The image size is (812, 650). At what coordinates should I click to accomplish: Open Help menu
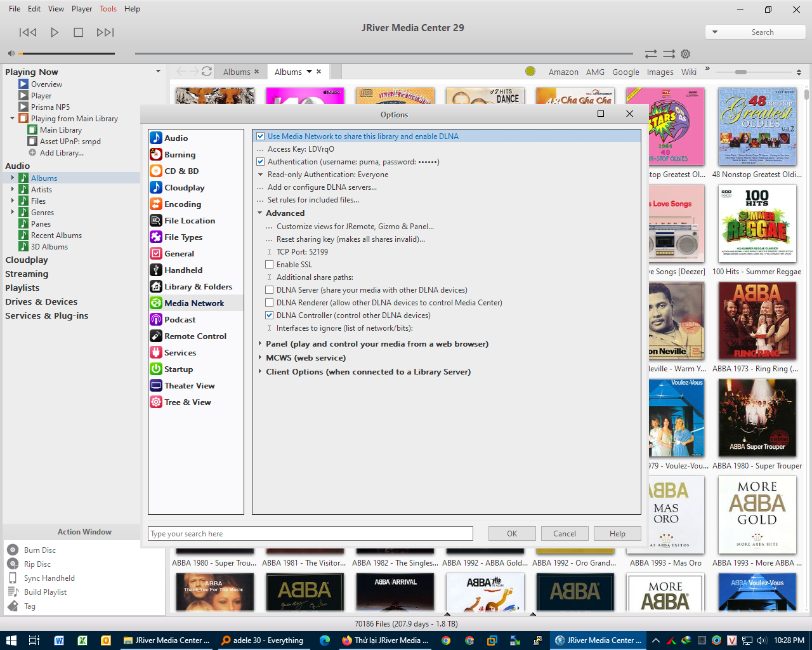point(133,9)
